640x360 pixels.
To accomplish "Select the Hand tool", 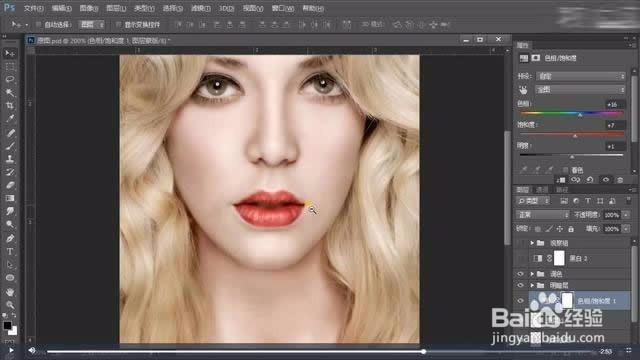I will point(10,292).
